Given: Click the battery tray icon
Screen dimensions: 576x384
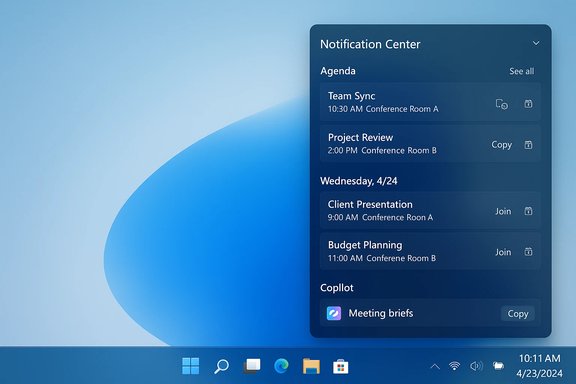Looking at the screenshot, I should click(498, 366).
